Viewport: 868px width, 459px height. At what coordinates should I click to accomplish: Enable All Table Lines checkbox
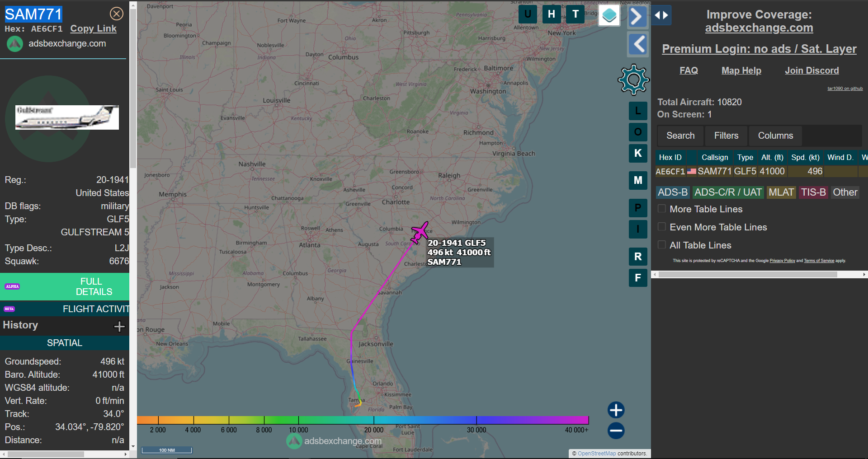point(662,245)
